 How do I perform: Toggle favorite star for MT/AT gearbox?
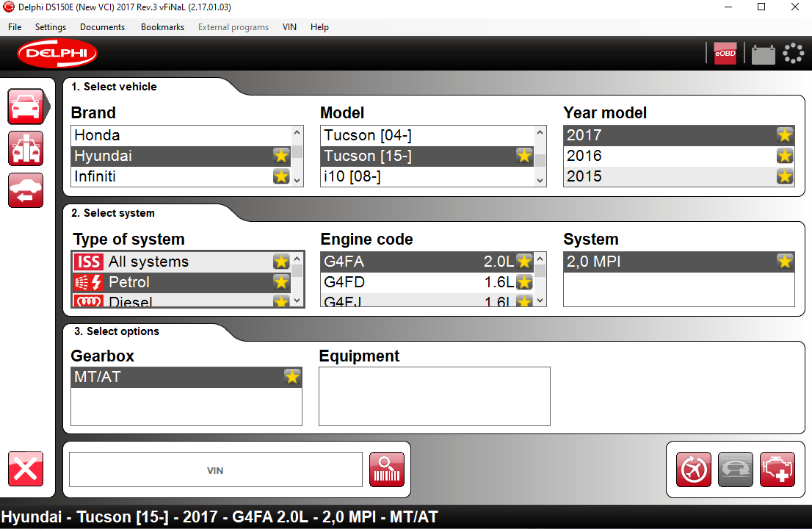tap(292, 377)
